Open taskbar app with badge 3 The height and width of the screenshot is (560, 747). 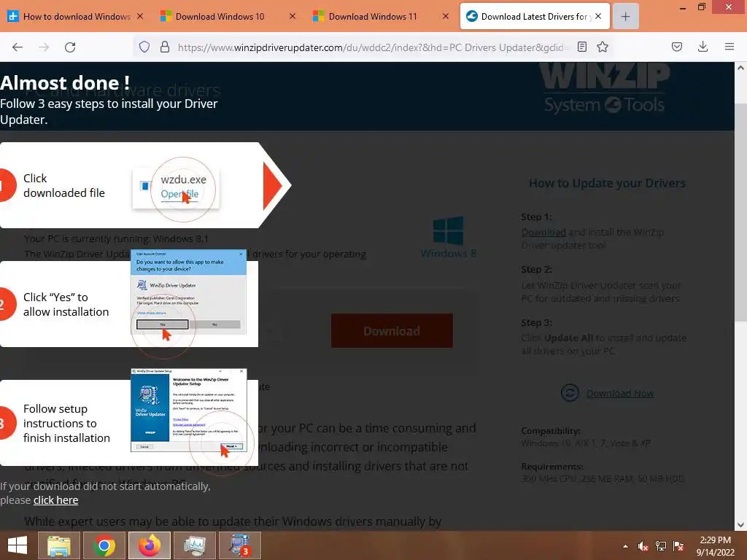(239, 545)
